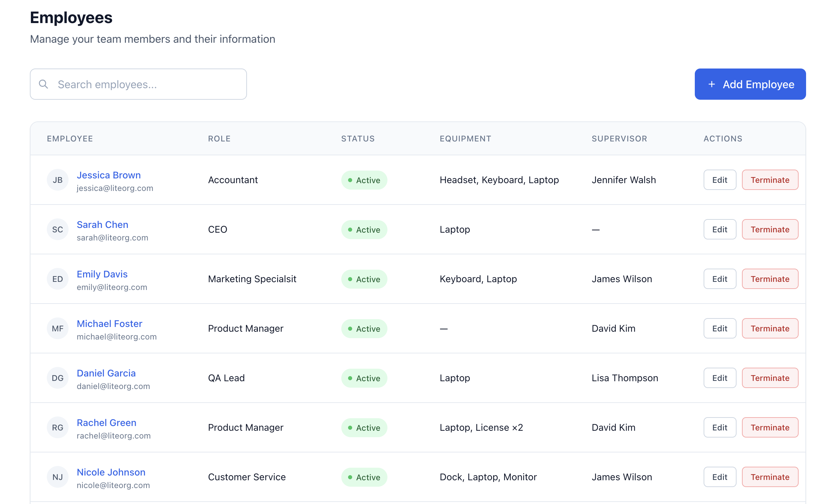Edit Jessica Brown's record

click(720, 180)
